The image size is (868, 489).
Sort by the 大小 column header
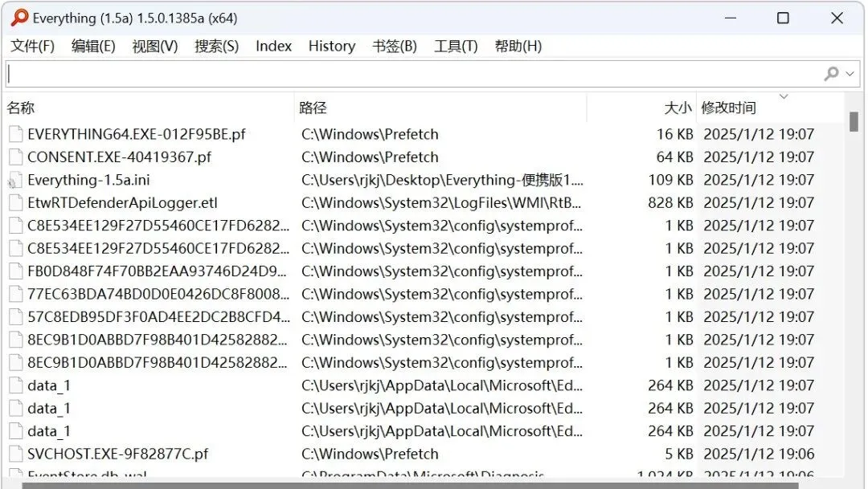(641, 108)
